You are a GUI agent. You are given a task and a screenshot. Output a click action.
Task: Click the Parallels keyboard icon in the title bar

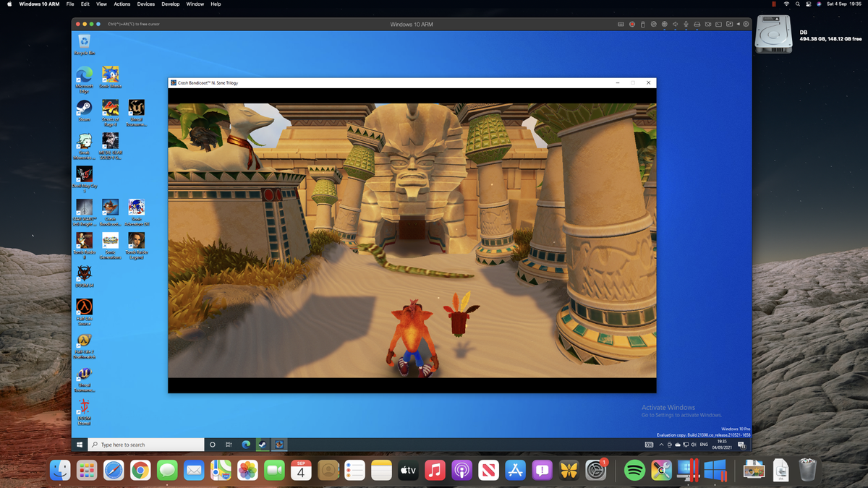tap(621, 24)
